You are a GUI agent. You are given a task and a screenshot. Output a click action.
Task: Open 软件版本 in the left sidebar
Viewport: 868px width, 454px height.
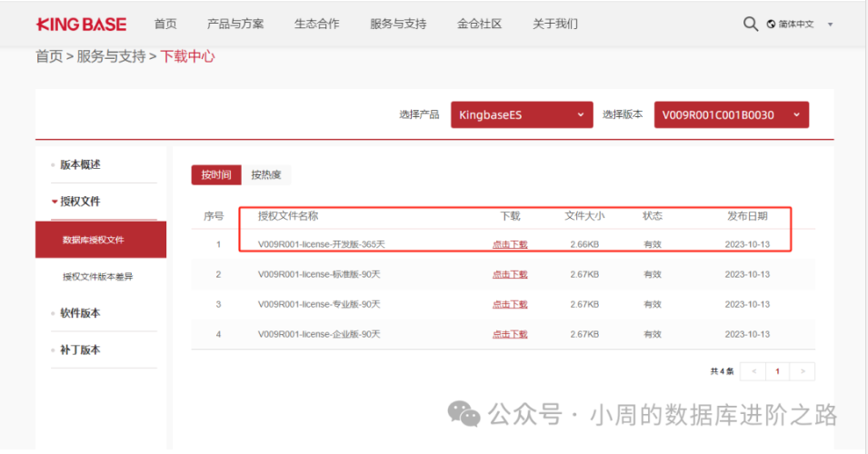pos(80,313)
